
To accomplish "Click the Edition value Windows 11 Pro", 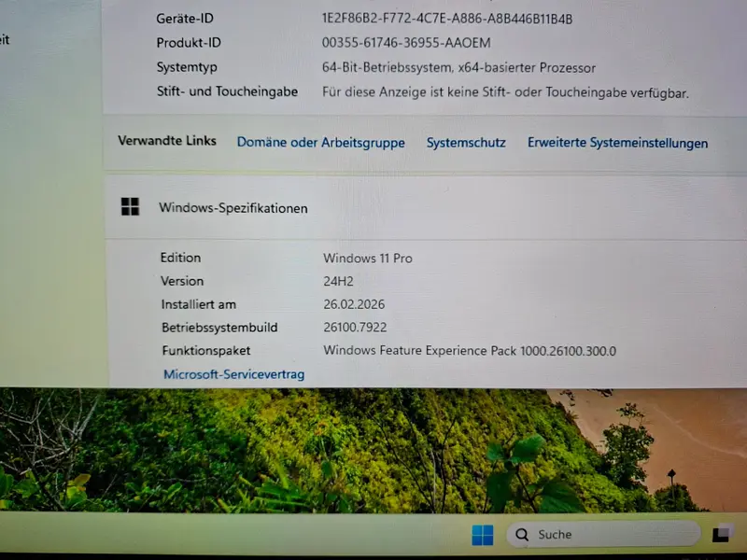I will coord(368,259).
